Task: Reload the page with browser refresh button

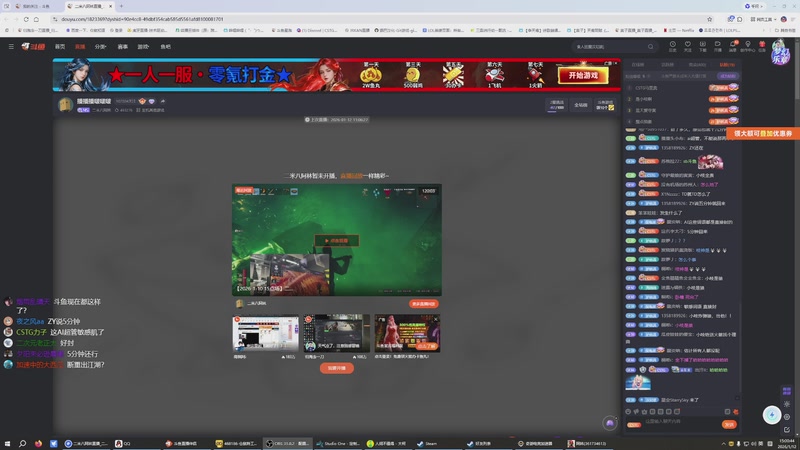Action: click(26, 19)
